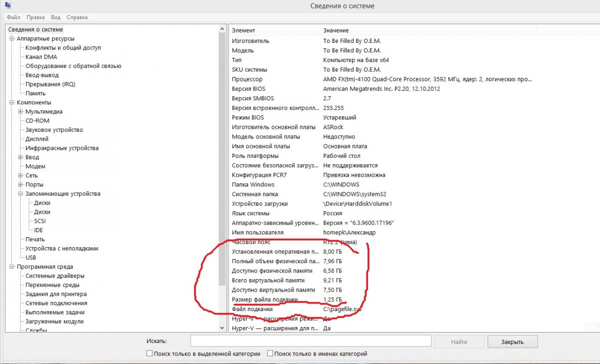
Task: Enable Поиск только в выделенной категории checkbox
Action: pos(149,354)
